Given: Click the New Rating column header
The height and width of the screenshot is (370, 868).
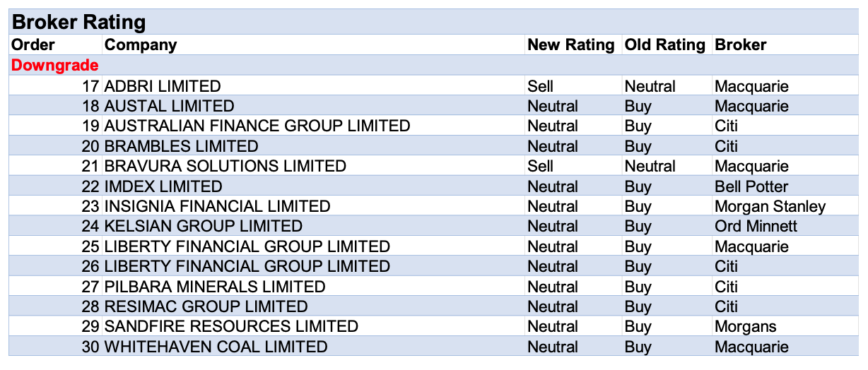Looking at the screenshot, I should pos(570,45).
